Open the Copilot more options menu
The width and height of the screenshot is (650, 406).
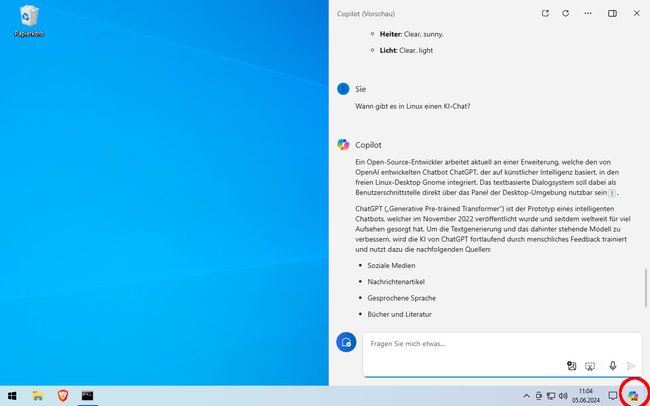tap(588, 13)
